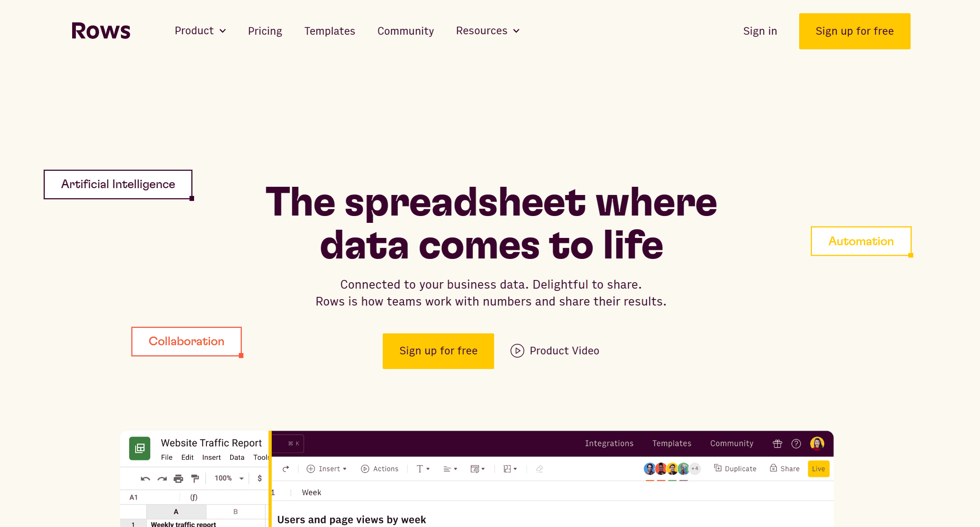Select the paint format roller icon

coord(195,478)
